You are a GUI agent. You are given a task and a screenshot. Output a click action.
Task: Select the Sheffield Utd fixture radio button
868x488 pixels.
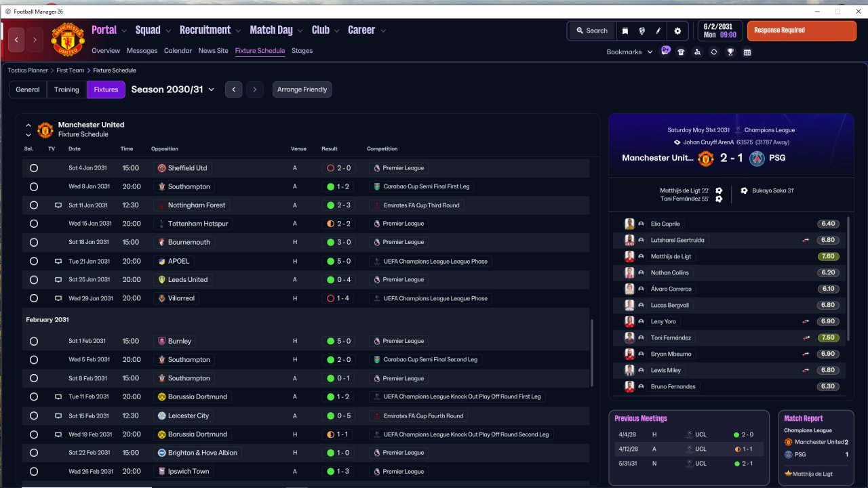click(33, 168)
